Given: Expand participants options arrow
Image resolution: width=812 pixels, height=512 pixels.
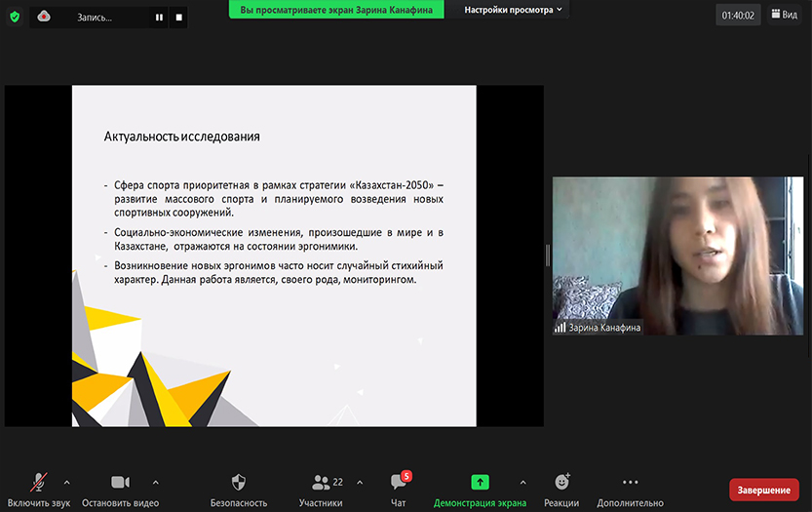Looking at the screenshot, I should coord(360,483).
